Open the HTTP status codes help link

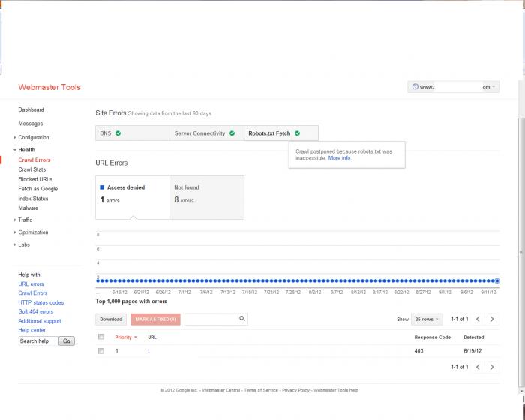[40, 302]
